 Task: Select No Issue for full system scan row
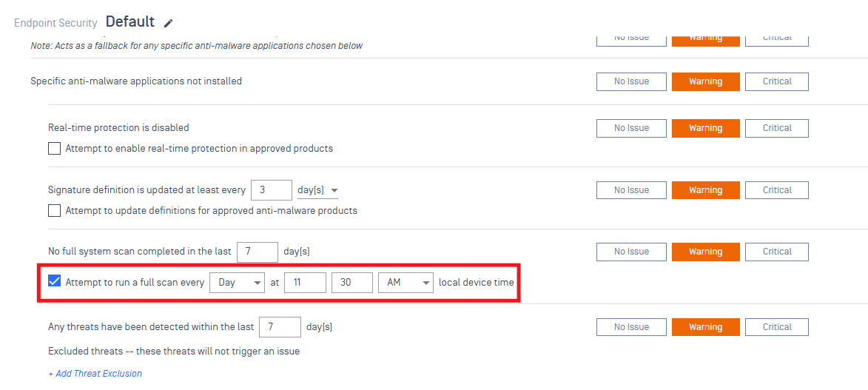[630, 252]
